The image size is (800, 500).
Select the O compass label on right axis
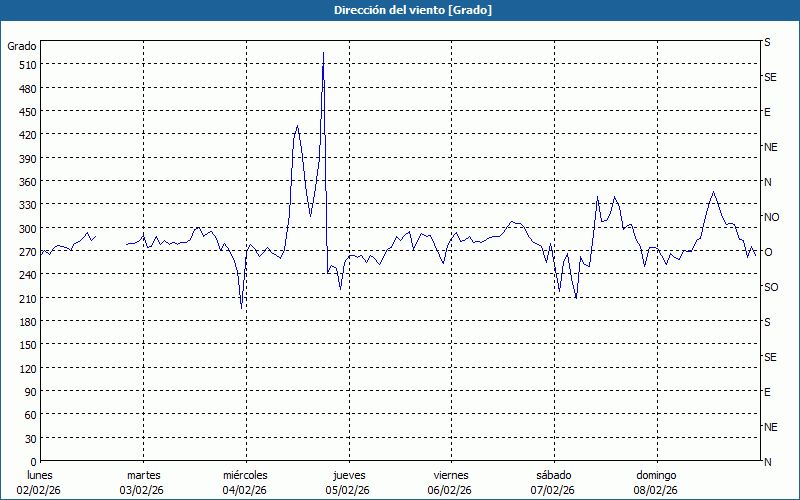(x=768, y=252)
